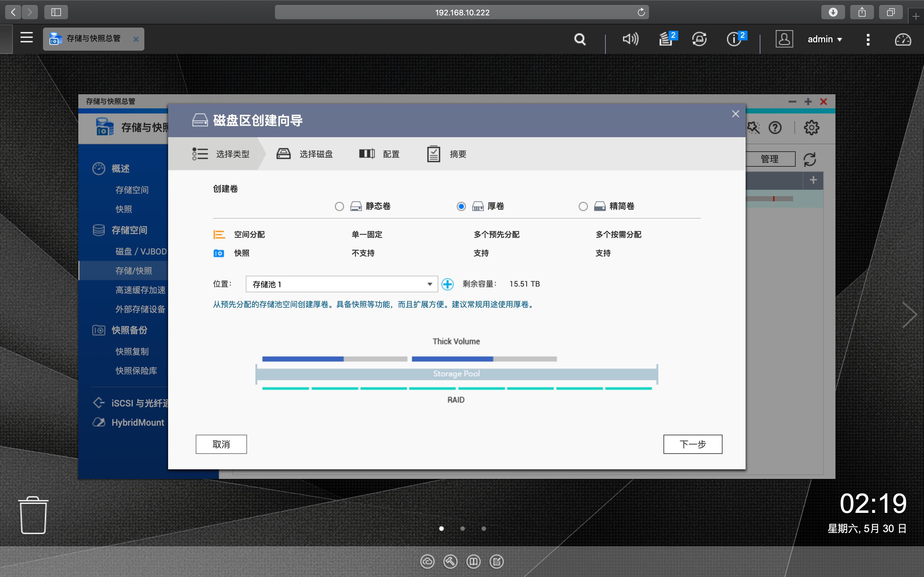
Task: Open the external device notification icon
Action: (699, 39)
